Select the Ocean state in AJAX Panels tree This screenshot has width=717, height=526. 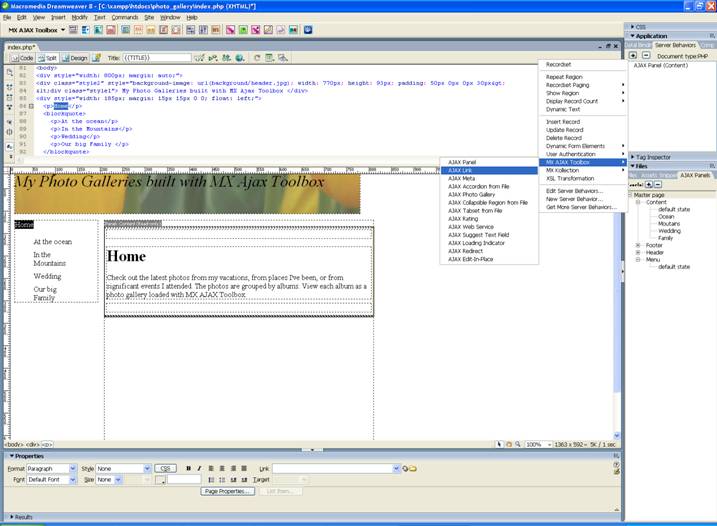(666, 217)
